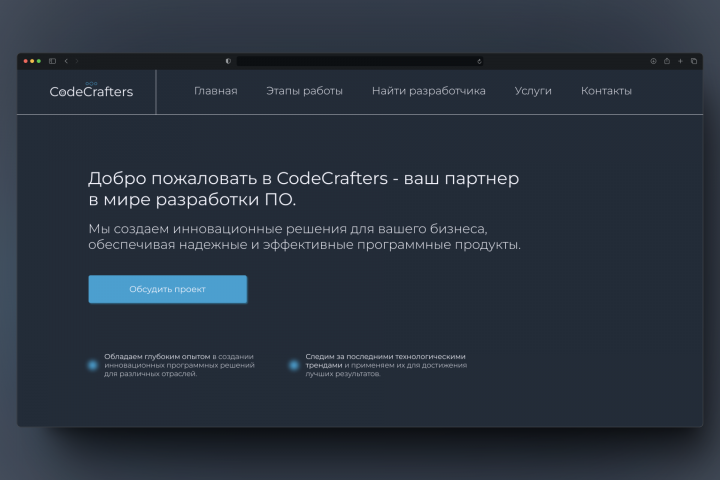Show the tab overview icon
The width and height of the screenshot is (720, 480).
point(694,61)
